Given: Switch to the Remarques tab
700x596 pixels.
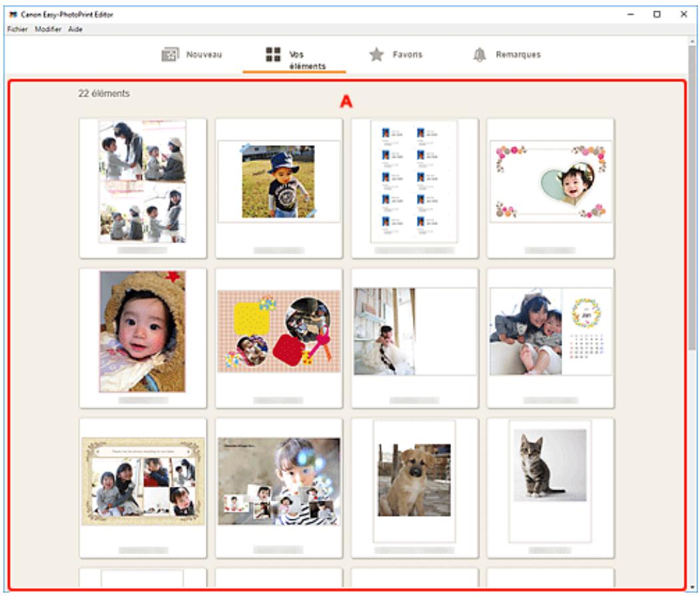Looking at the screenshot, I should pos(506,55).
